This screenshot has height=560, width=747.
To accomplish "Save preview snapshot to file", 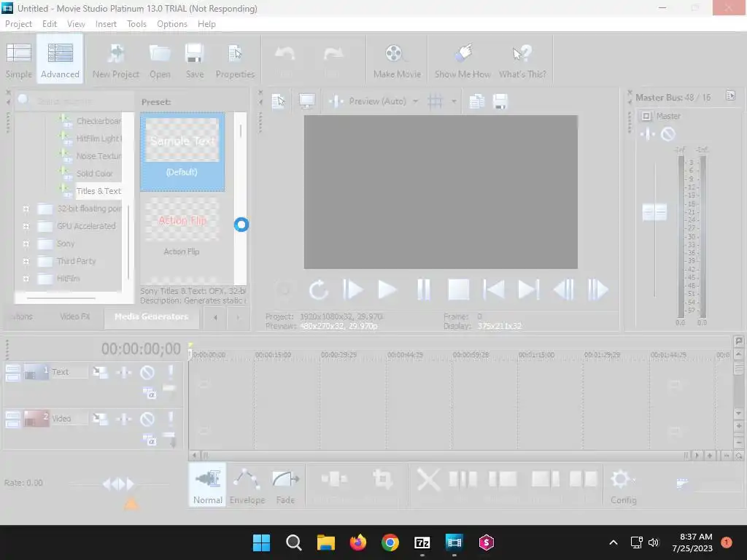I will click(x=500, y=101).
